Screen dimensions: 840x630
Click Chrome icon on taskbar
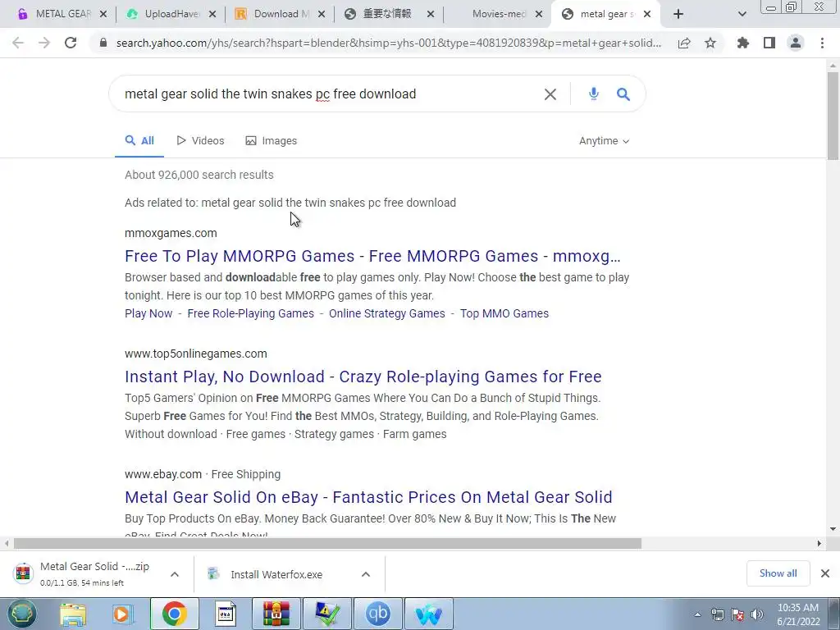(174, 614)
